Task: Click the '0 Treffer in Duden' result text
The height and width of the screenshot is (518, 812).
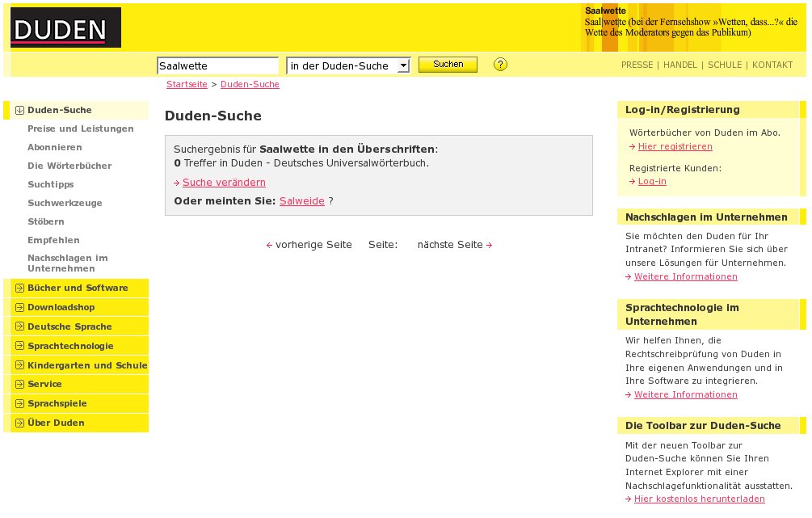Action: (301, 163)
